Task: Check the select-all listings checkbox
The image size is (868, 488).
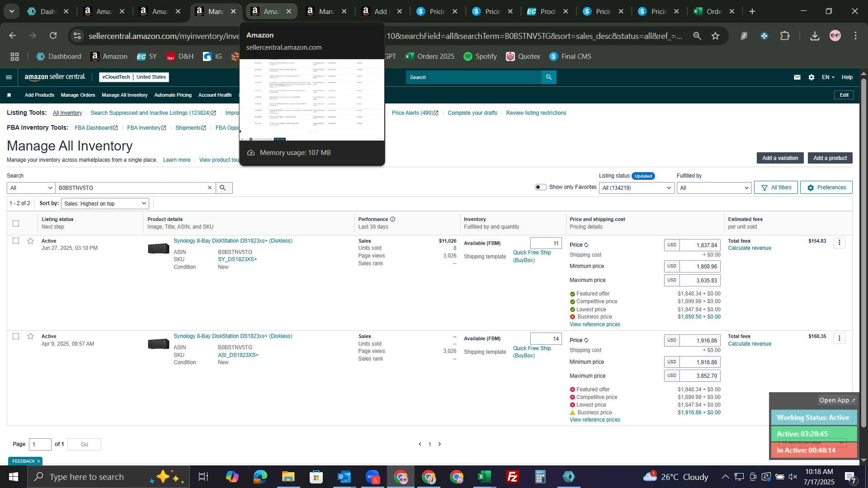Action: (16, 223)
